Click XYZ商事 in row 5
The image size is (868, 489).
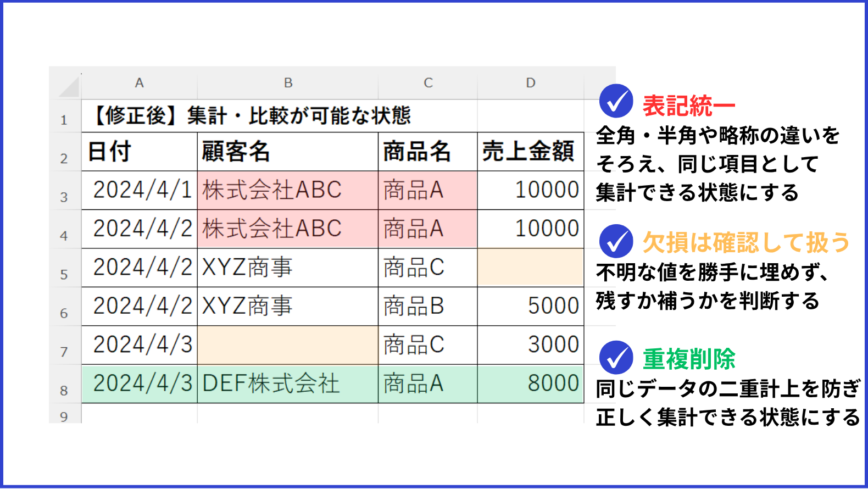288,268
